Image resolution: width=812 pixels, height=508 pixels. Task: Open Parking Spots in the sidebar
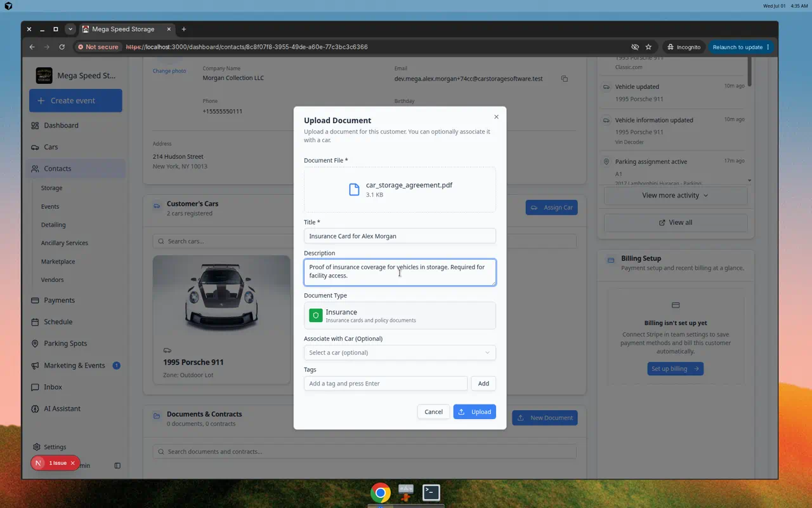75,343
